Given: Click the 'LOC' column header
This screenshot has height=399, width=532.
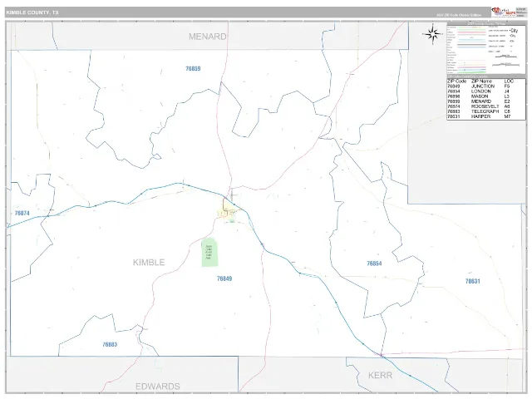Looking at the screenshot, I should click(x=509, y=81).
